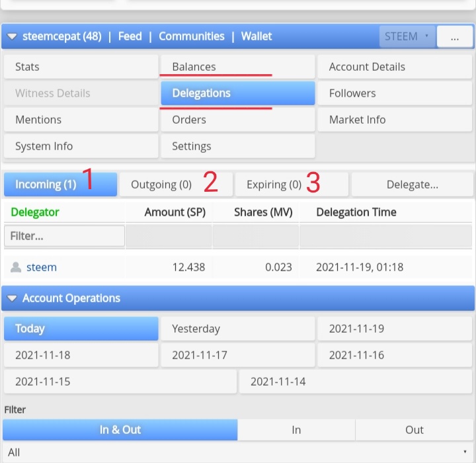
Task: Select the 2021-11-17 date button
Action: (x=238, y=355)
